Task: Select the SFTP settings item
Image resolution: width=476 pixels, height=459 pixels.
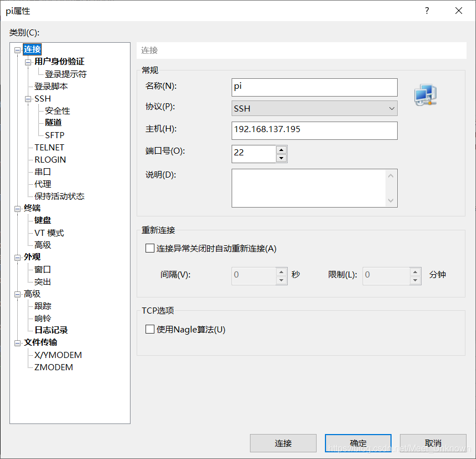Action: point(54,135)
